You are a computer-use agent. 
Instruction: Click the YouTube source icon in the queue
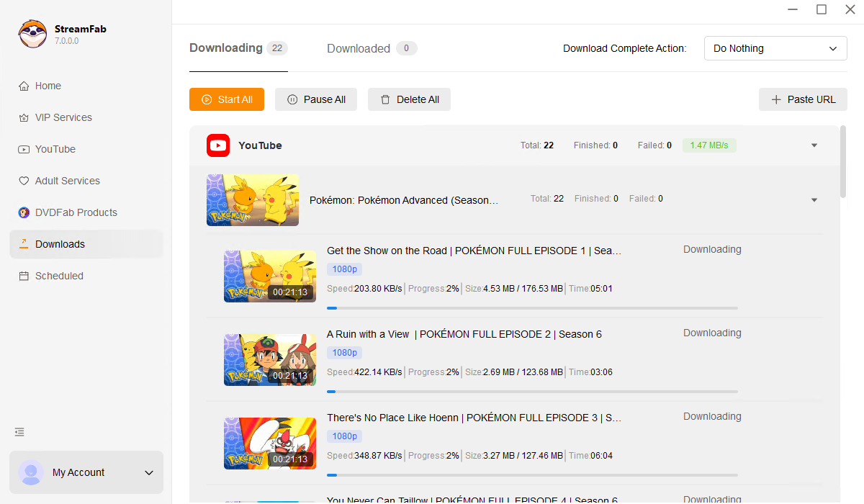[x=217, y=145]
